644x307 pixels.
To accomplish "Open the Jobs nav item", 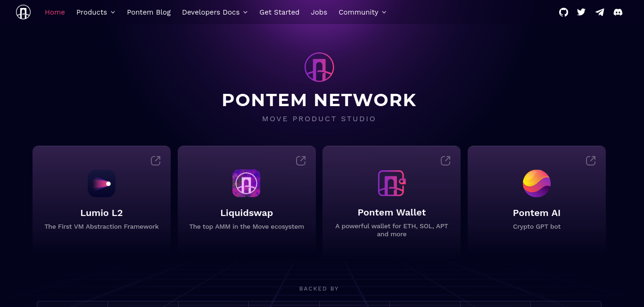I will coord(319,12).
